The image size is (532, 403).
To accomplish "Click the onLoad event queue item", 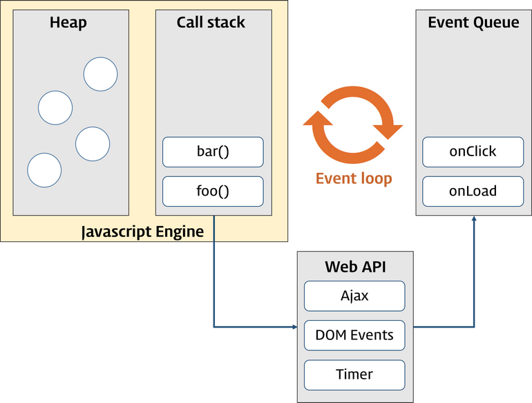I will (473, 191).
